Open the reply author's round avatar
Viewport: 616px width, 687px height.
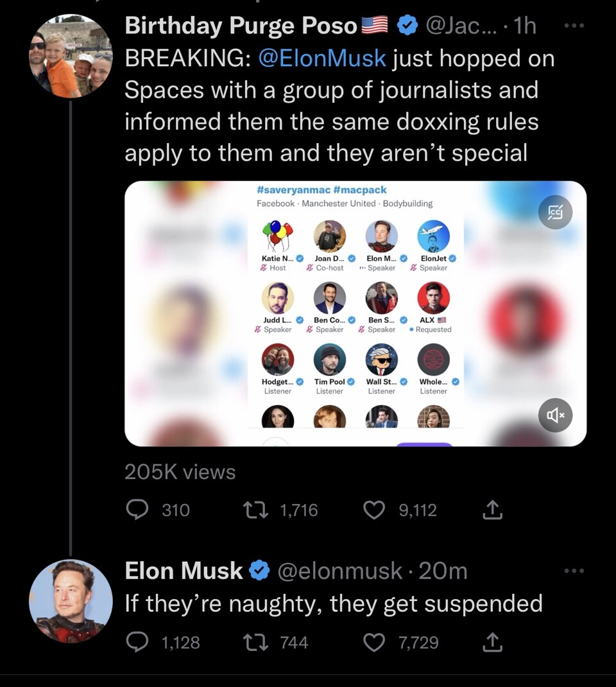[x=71, y=601]
